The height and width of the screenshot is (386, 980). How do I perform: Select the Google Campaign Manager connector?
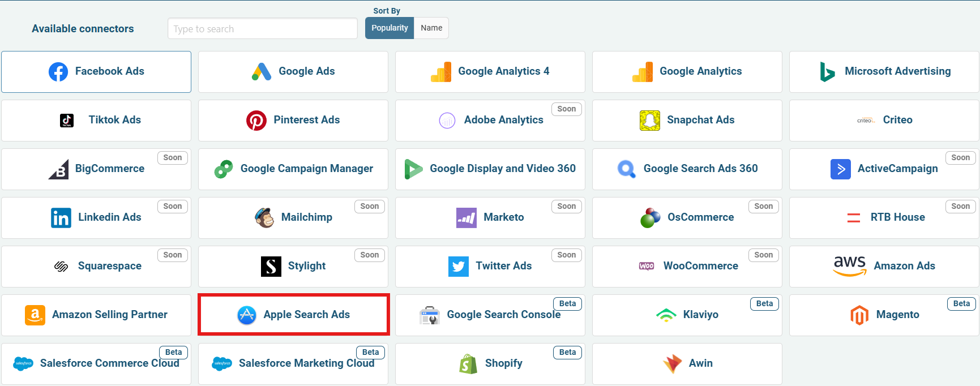[x=293, y=169]
